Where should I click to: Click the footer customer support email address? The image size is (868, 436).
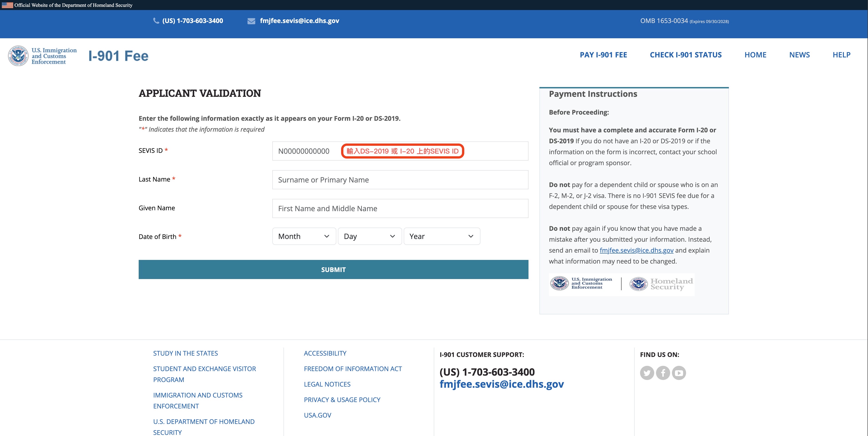point(501,384)
